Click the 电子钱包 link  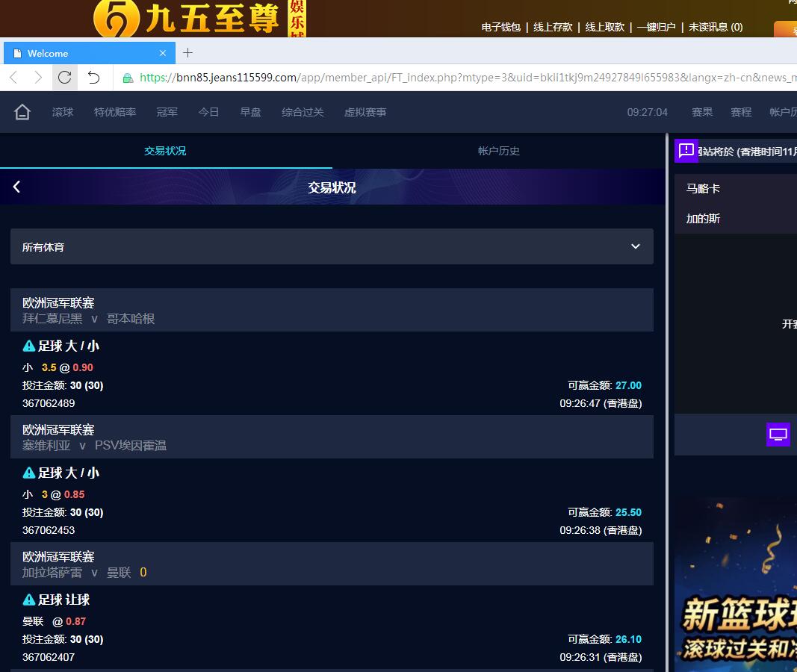pos(501,27)
